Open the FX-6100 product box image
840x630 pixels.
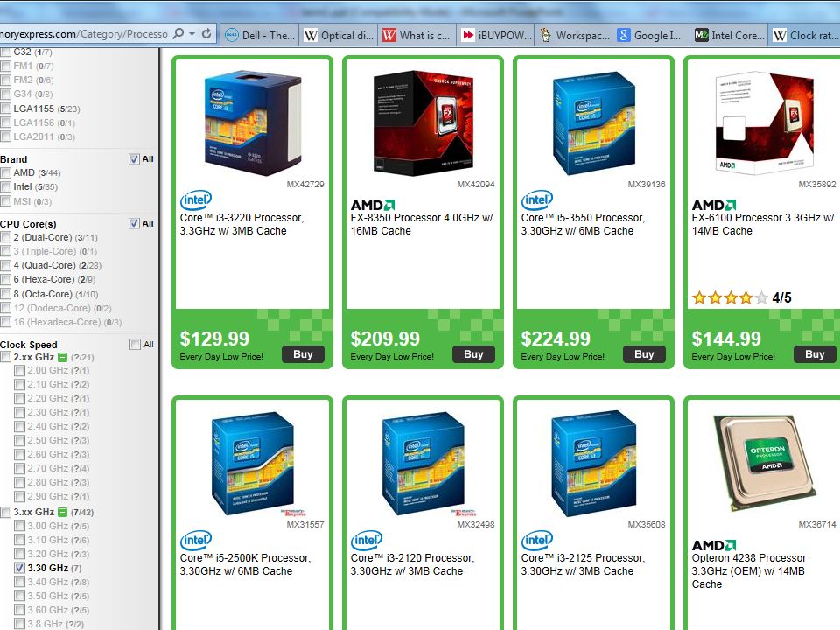tap(765, 122)
